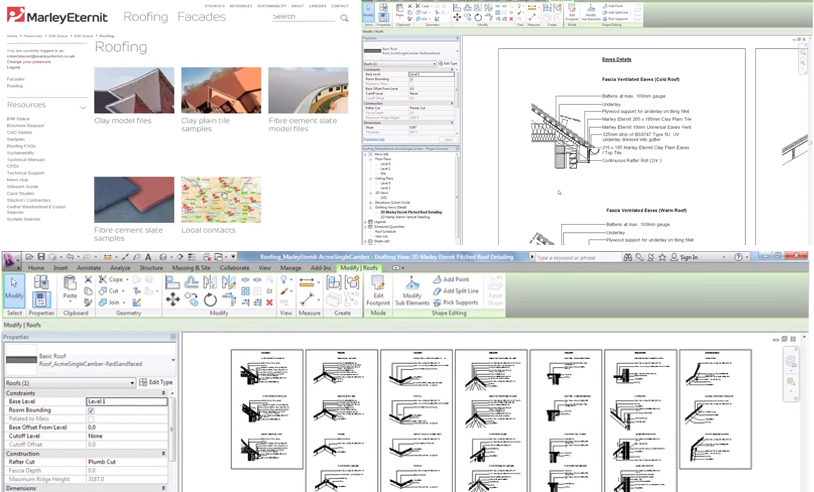Open the Roofs (1) filter dropdown

[x=70, y=383]
